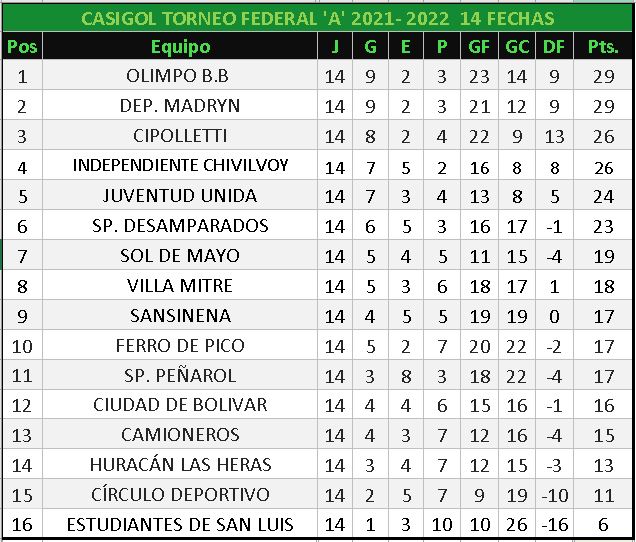Click the JUVENTUD UNIDA cell

[180, 196]
